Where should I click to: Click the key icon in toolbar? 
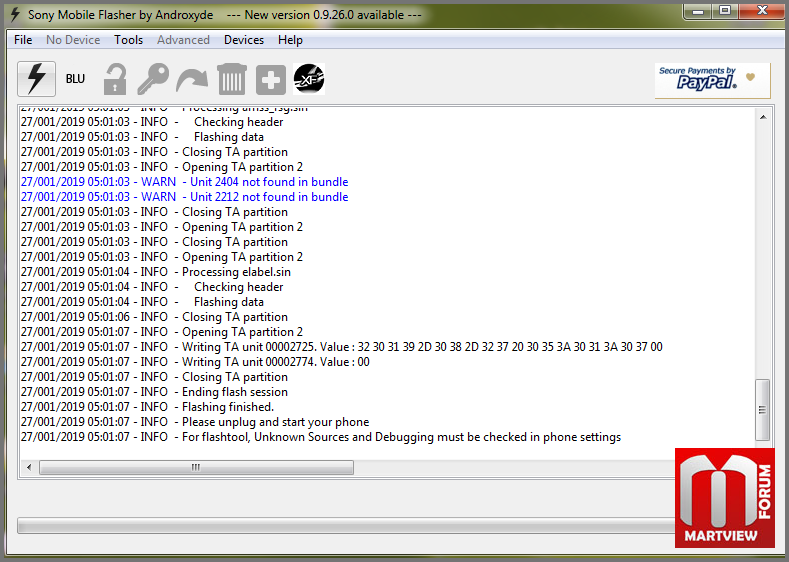(153, 79)
